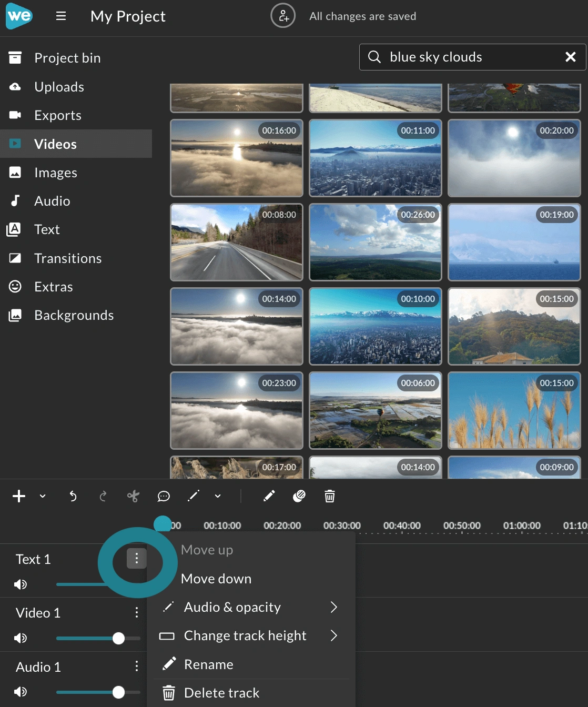Image resolution: width=588 pixels, height=707 pixels.
Task: Focus the 'blue sky clouds' search field
Action: click(x=472, y=57)
